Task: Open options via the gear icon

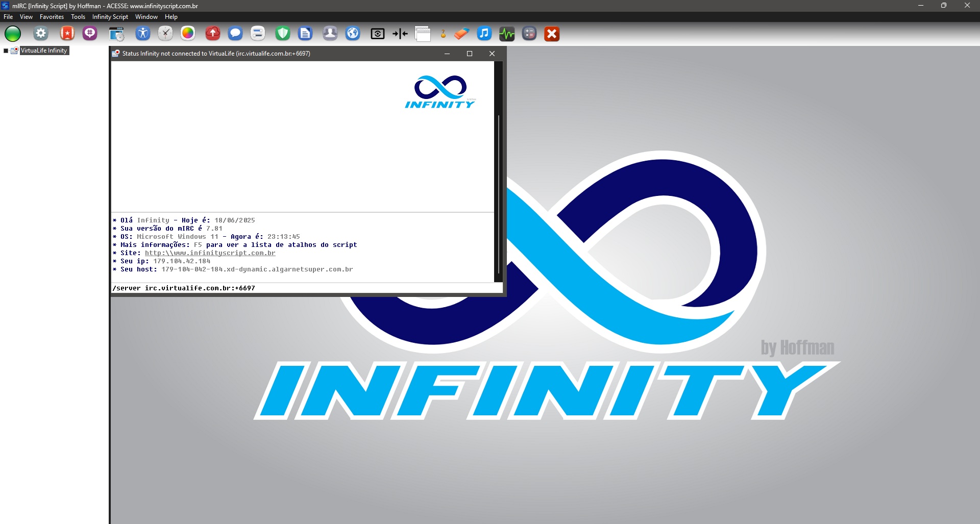Action: click(x=41, y=34)
